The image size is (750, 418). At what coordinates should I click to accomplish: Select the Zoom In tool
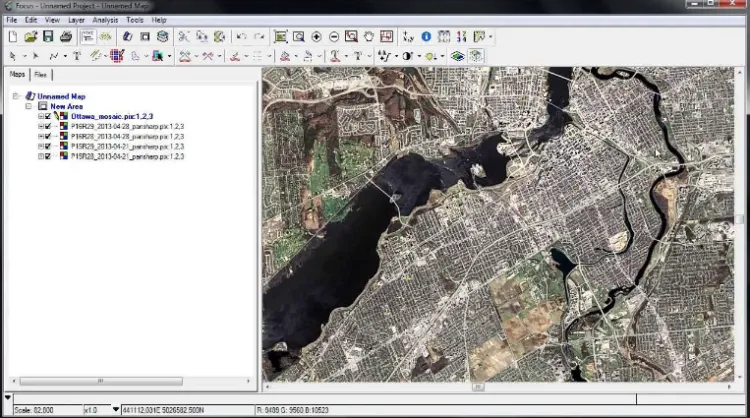316,37
